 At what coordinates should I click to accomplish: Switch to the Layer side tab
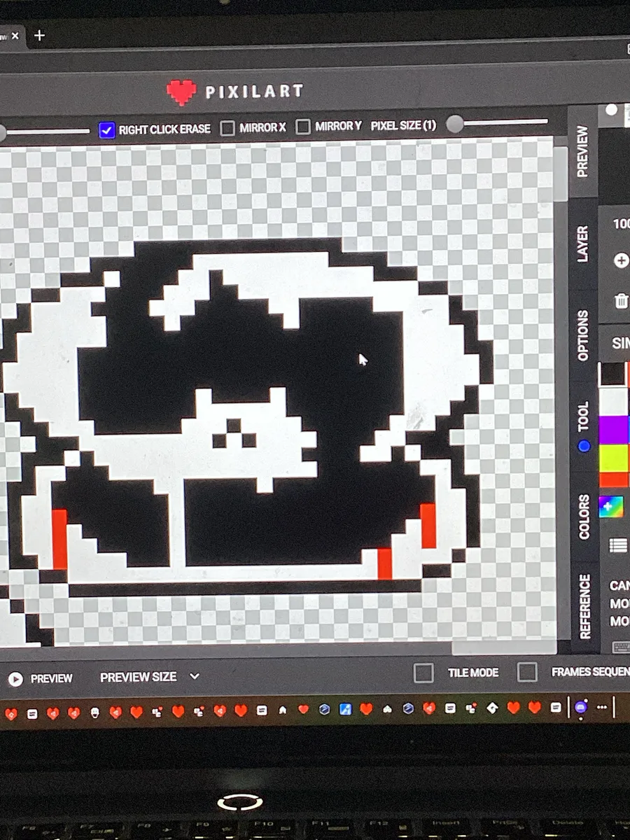582,244
